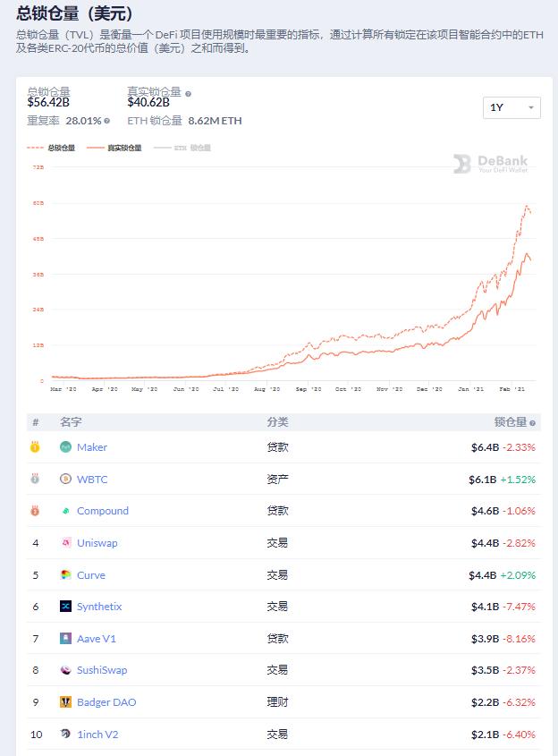
Task: Click the Uniswap unicorn icon
Action: [x=65, y=542]
